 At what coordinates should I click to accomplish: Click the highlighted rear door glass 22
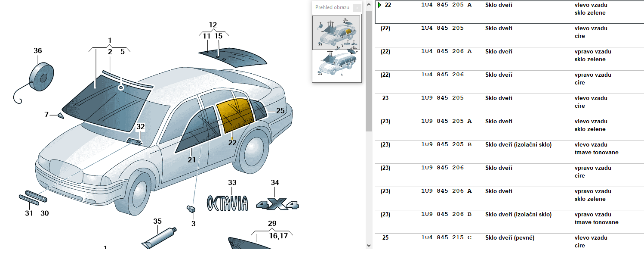click(x=234, y=115)
